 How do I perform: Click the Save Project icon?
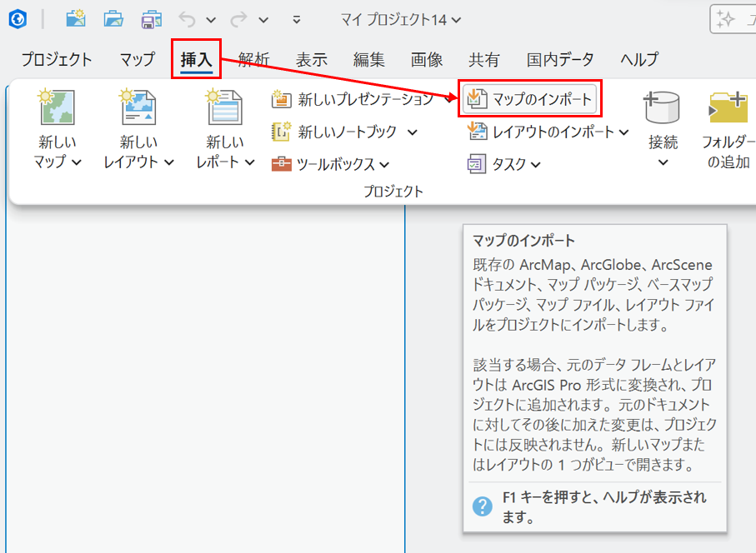152,20
